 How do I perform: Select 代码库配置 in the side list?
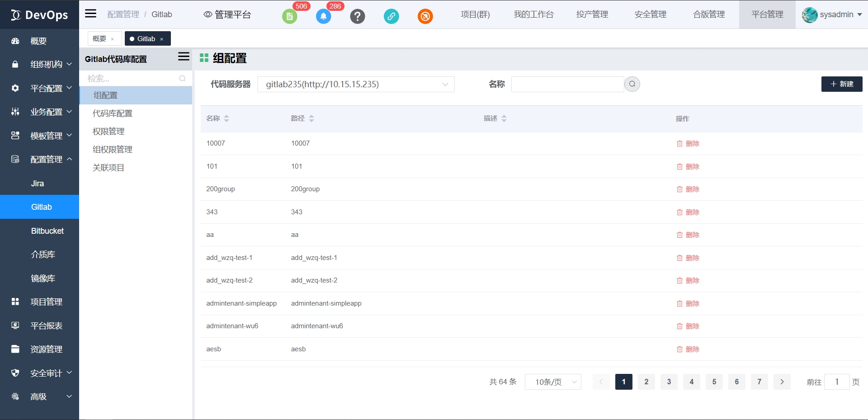coord(113,113)
